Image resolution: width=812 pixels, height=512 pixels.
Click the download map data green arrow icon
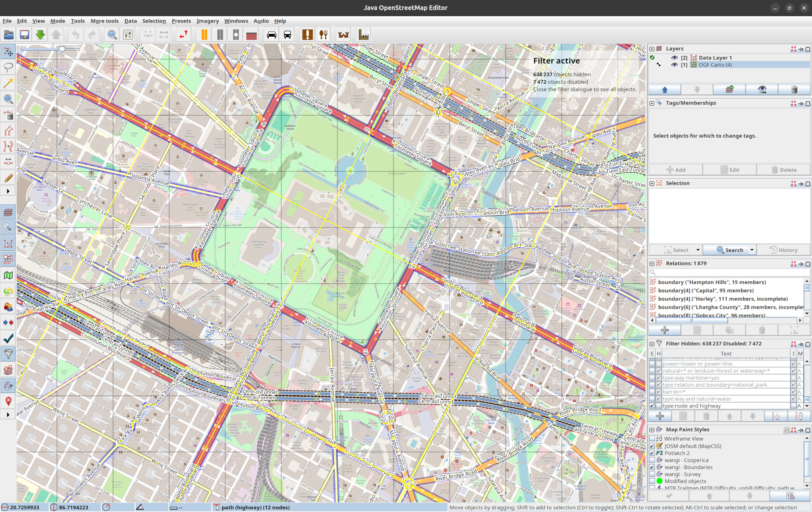click(x=40, y=35)
